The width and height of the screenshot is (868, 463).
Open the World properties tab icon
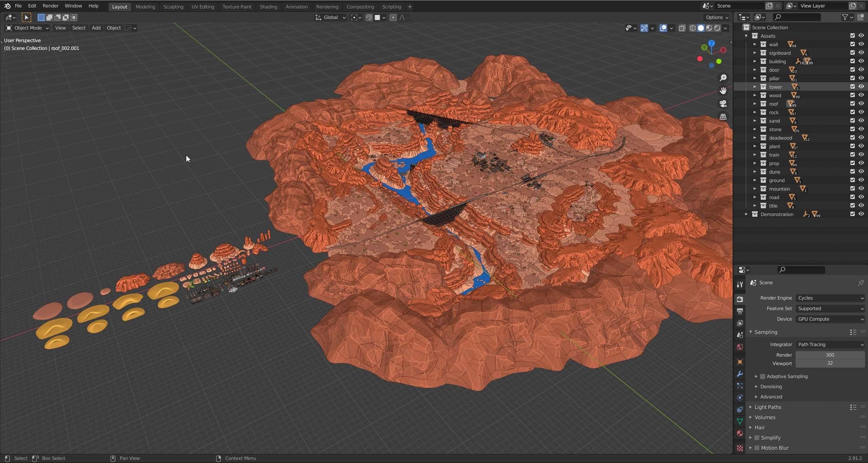pyautogui.click(x=740, y=347)
